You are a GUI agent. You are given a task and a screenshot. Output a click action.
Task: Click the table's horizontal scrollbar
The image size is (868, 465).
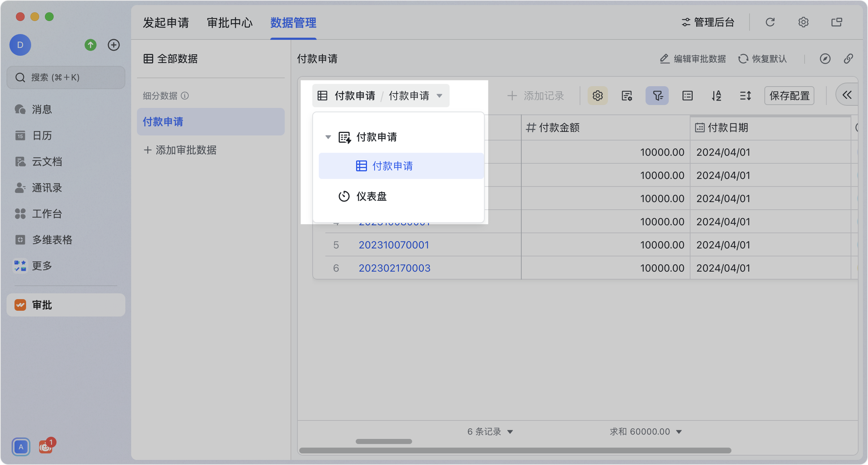[x=515, y=451]
